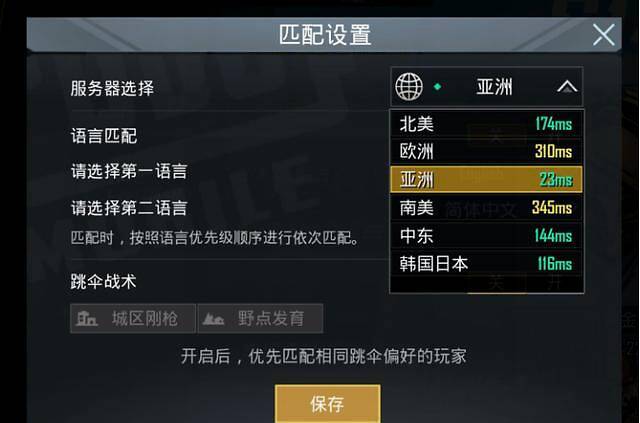Select the 北美 server at 174ms

pyautogui.click(x=487, y=124)
